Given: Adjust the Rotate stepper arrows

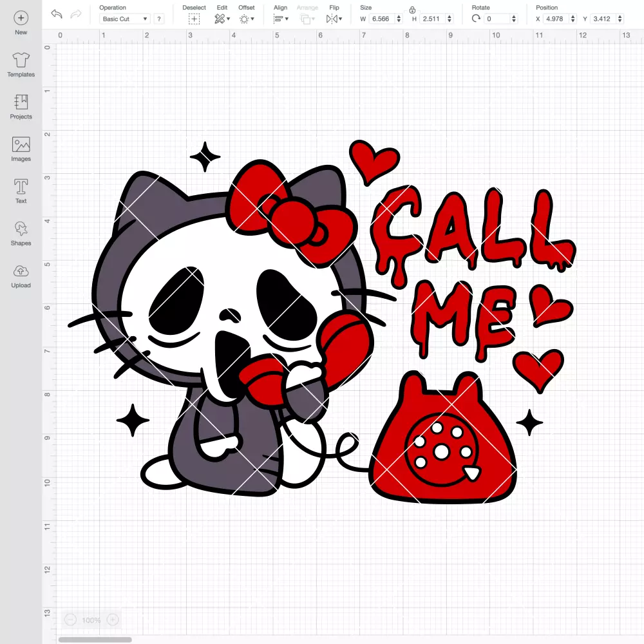Looking at the screenshot, I should 513,19.
